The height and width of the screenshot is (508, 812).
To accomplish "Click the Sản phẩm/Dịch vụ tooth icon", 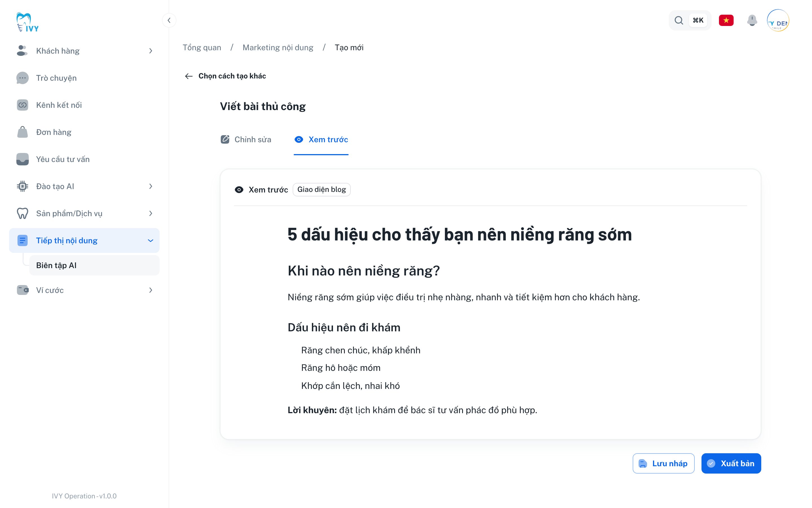I will pyautogui.click(x=22, y=213).
